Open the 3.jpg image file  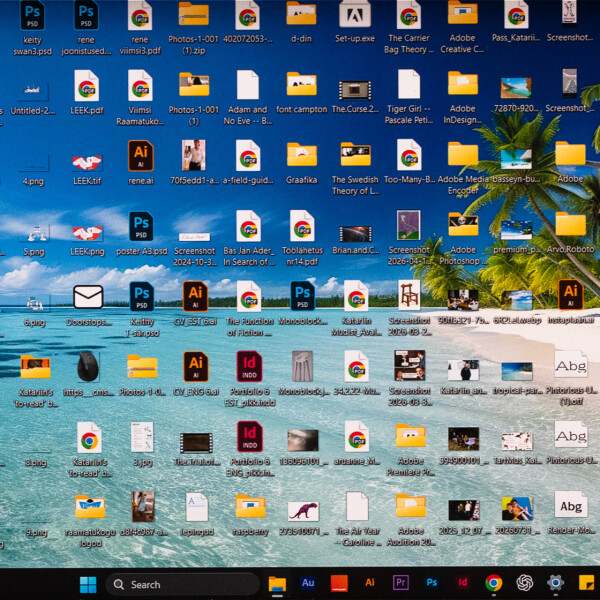pyautogui.click(x=142, y=437)
